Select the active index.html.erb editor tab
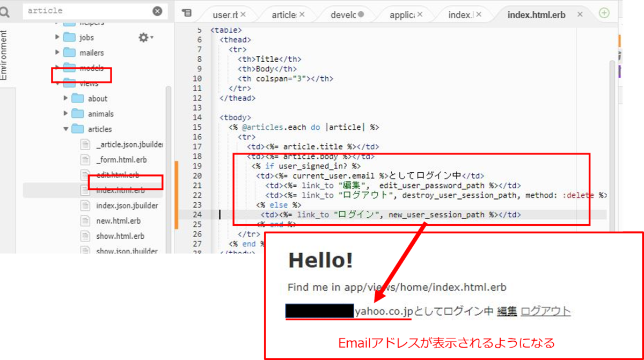Image resolution: width=644 pixels, height=360 pixels. 536,14
